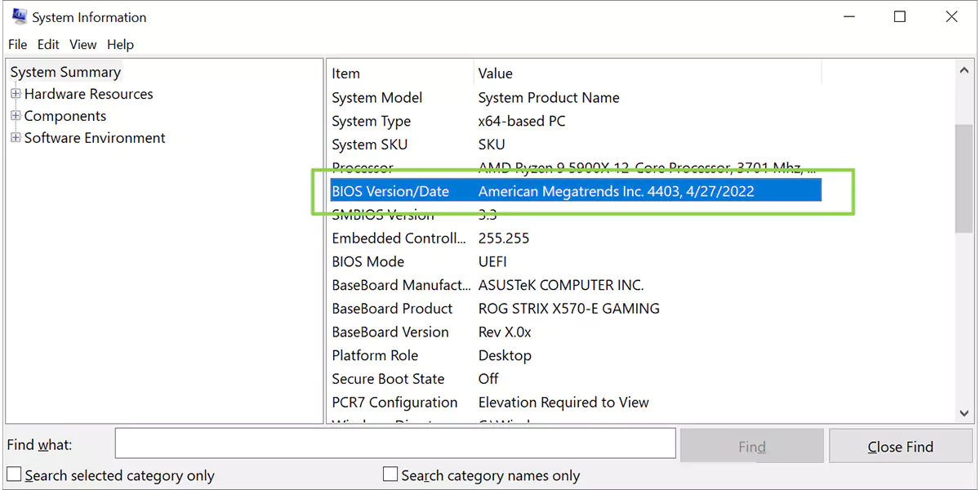Open the Help menu
The width and height of the screenshot is (980, 490).
click(x=120, y=44)
